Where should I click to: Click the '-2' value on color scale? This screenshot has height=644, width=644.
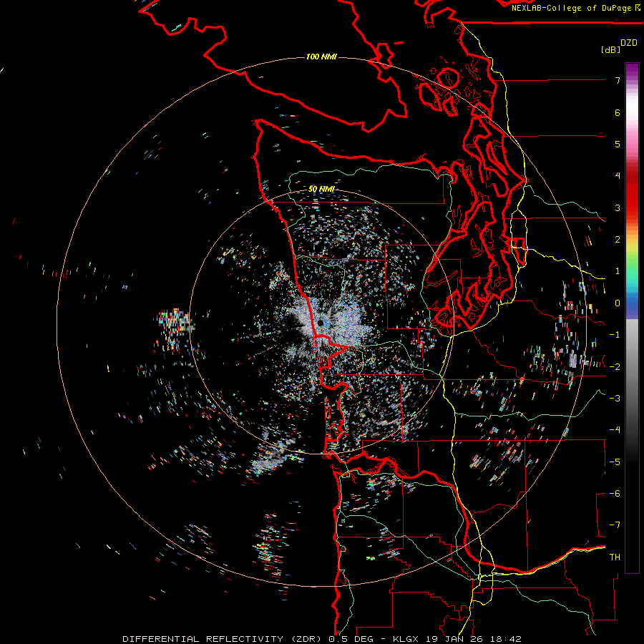coord(615,366)
